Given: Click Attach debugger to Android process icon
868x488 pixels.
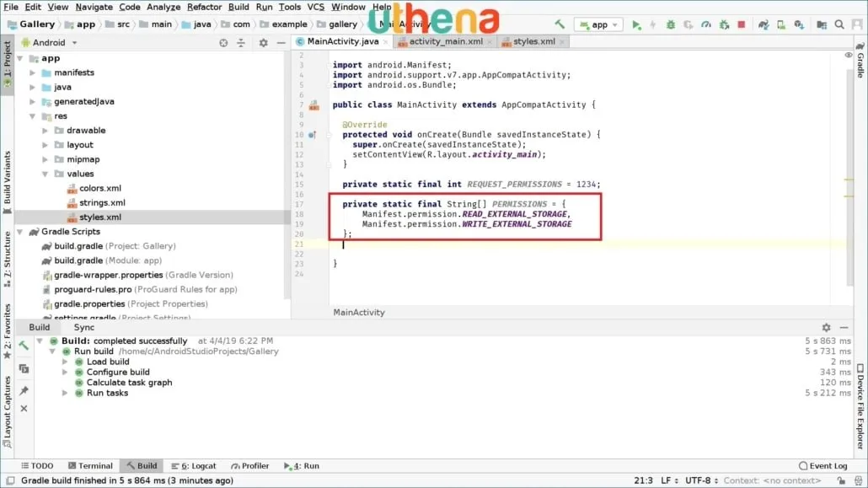Looking at the screenshot, I should pos(724,25).
